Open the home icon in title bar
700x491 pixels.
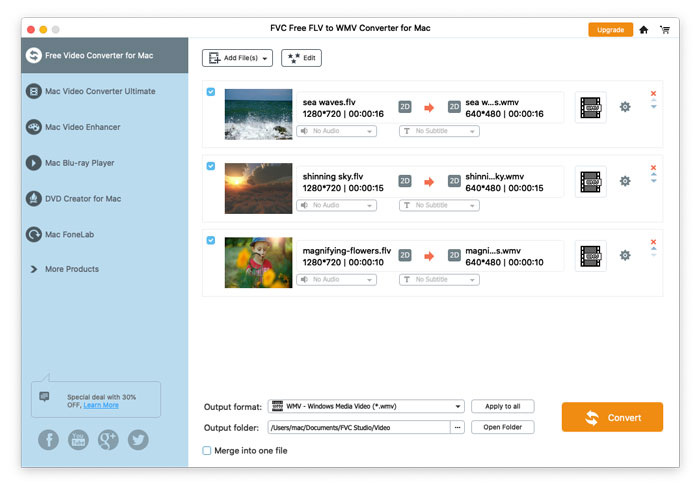(x=643, y=30)
